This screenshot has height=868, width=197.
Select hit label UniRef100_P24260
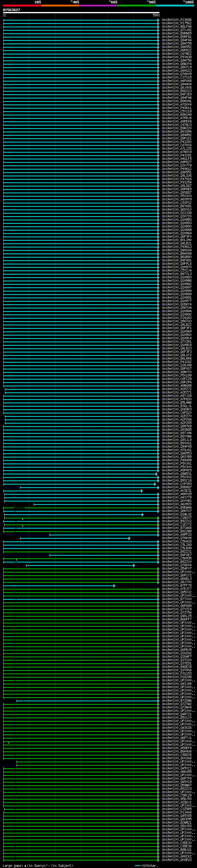(x=176, y=318)
